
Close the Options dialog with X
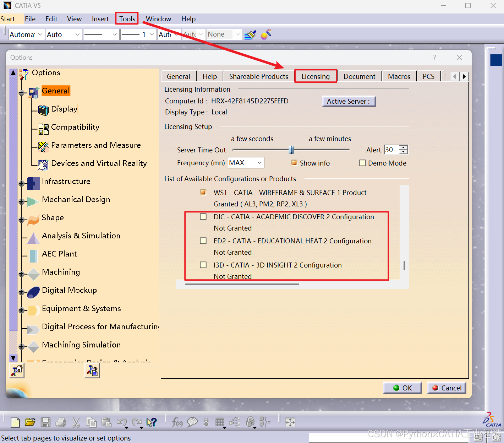click(x=459, y=57)
